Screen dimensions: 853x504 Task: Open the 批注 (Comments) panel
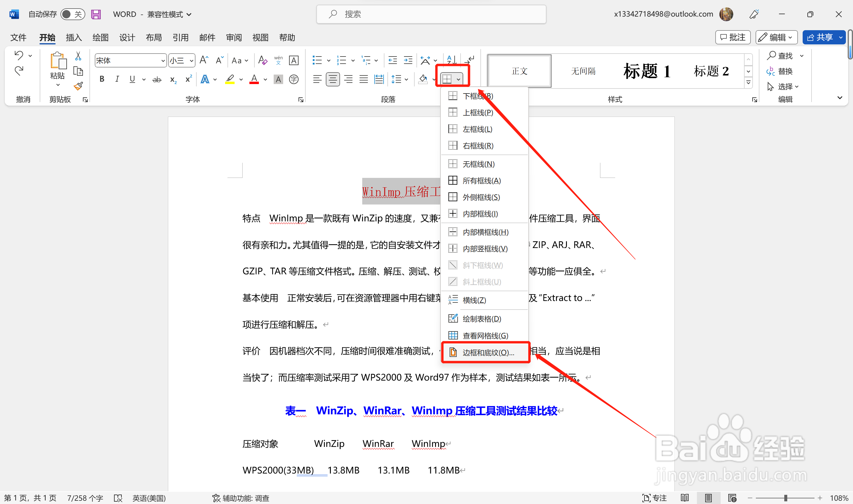tap(733, 37)
